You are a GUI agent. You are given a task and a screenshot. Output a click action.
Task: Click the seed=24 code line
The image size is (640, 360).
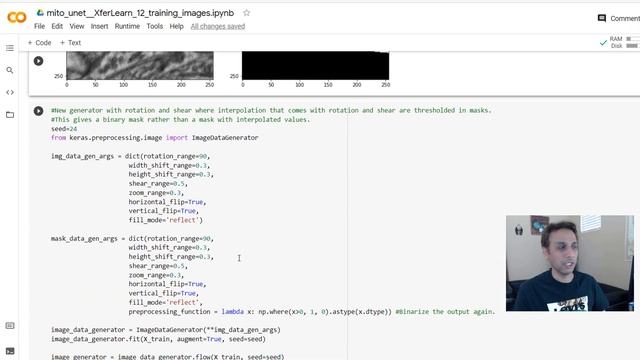pyautogui.click(x=64, y=129)
